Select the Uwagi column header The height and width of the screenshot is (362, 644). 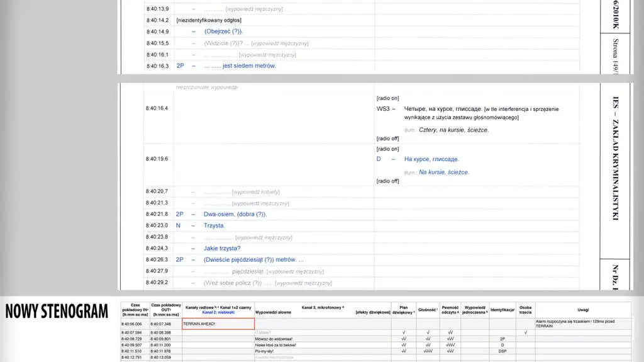point(583,310)
